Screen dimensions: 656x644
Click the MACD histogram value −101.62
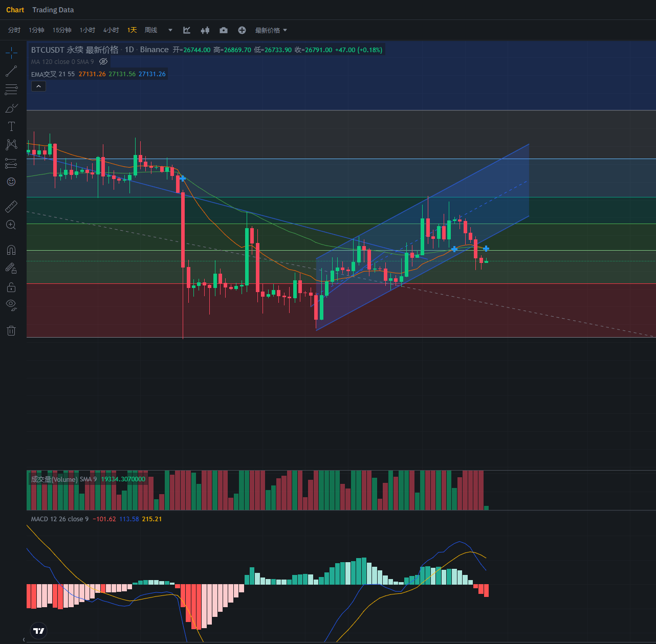pos(104,519)
